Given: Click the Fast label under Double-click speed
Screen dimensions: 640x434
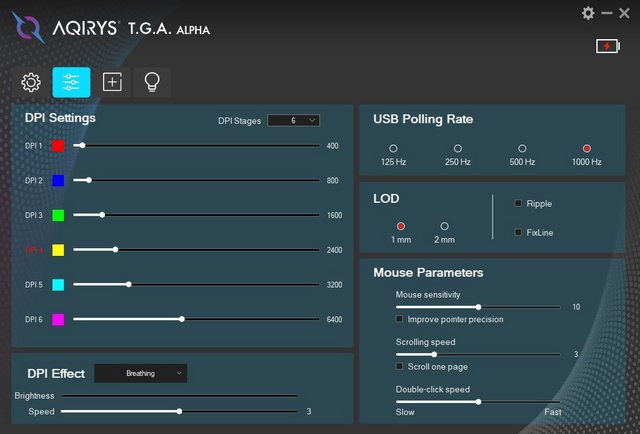Looking at the screenshot, I should (553, 412).
